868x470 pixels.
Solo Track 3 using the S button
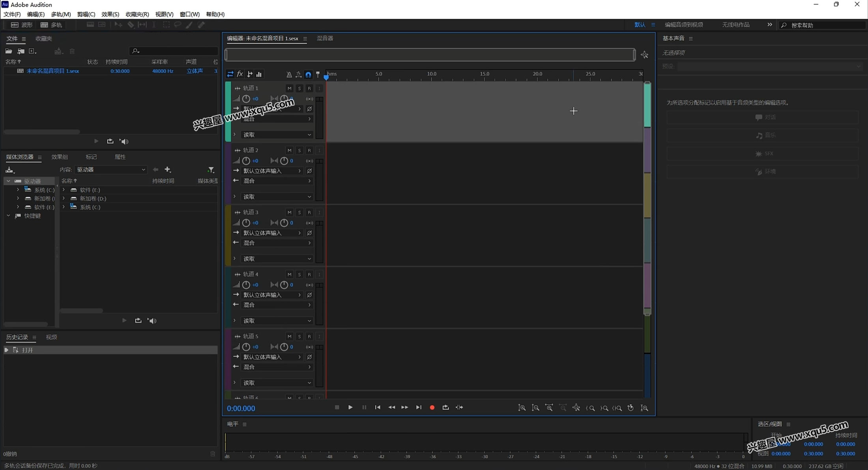point(299,212)
